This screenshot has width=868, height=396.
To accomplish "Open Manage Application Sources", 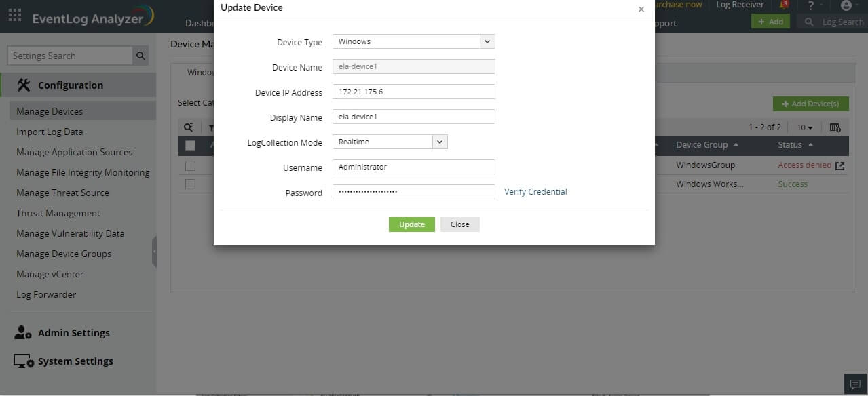I will 74,152.
